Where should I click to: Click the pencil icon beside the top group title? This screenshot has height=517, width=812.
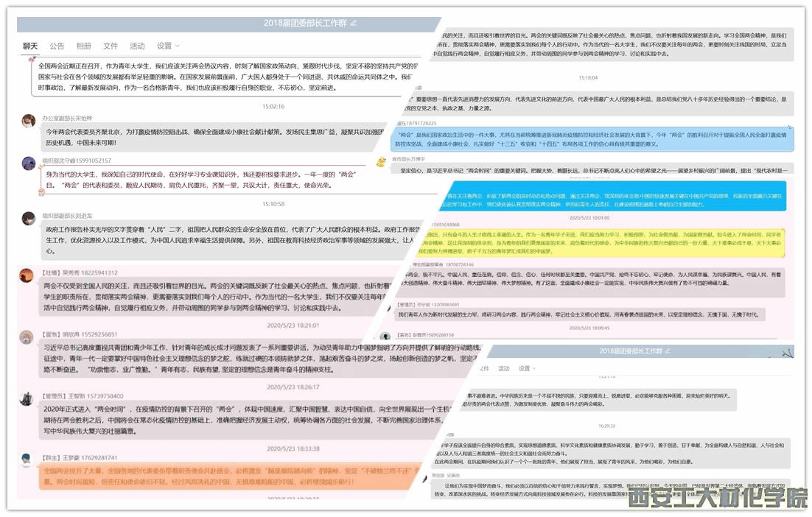click(354, 24)
